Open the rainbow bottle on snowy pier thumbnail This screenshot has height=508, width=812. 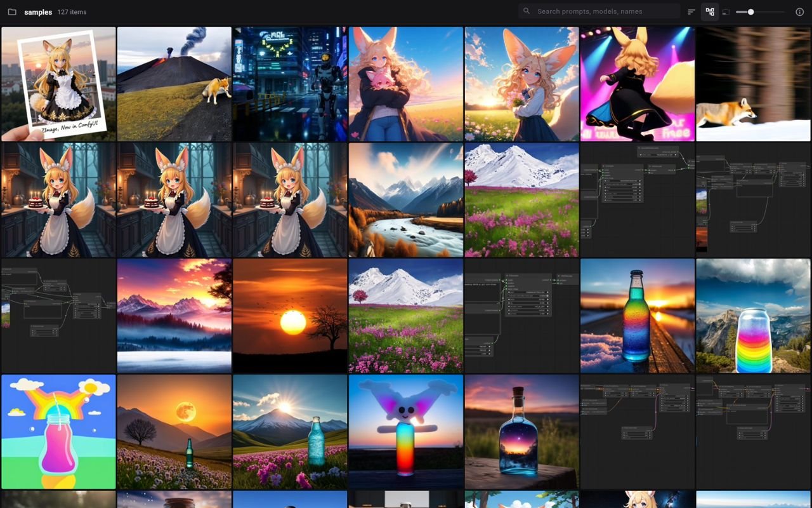(638, 316)
